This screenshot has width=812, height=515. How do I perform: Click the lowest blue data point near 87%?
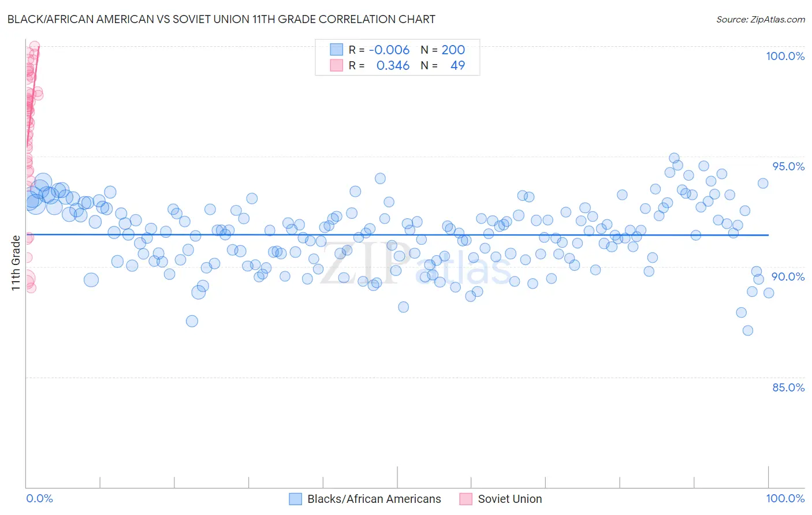748,330
